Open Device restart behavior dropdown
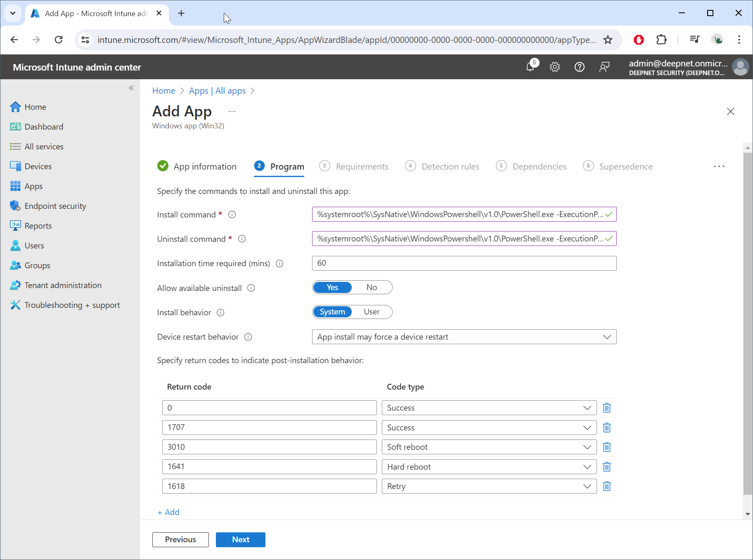This screenshot has width=753, height=560. pyautogui.click(x=464, y=337)
